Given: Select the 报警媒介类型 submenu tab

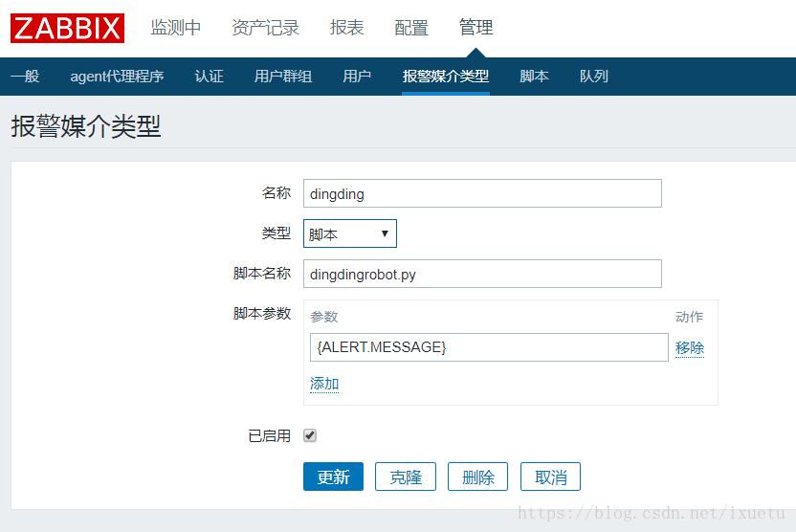Looking at the screenshot, I should 446,77.
